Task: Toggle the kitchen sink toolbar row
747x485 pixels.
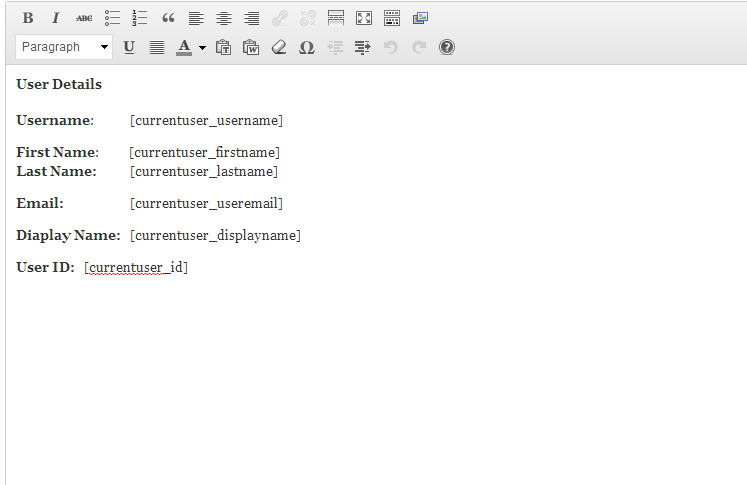Action: [x=392, y=18]
